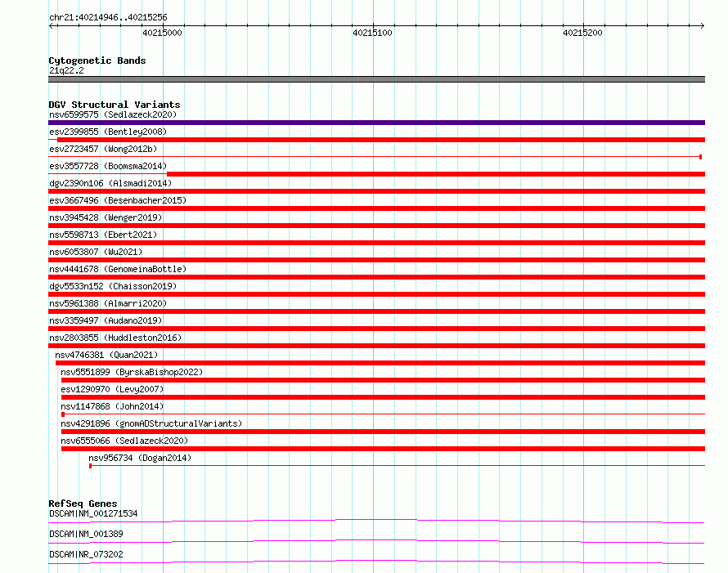
Task: Open variant esv2723457 (Wong2012b)
Action: coord(103,149)
